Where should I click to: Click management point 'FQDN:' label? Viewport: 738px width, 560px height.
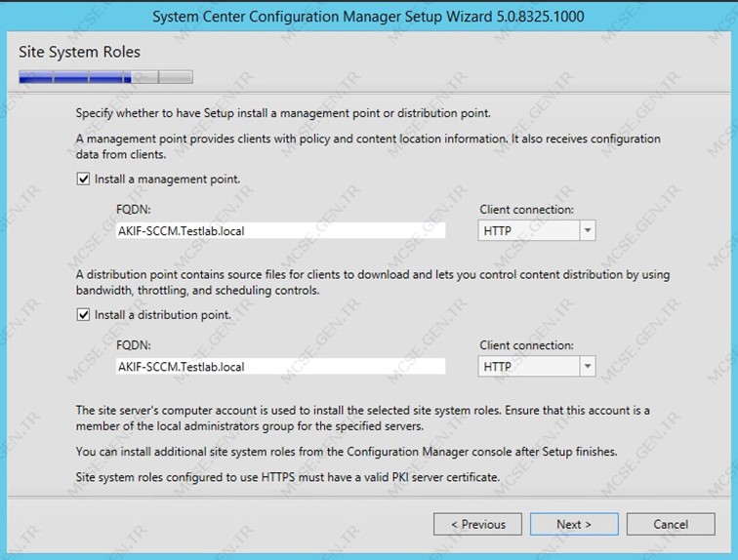(x=134, y=210)
